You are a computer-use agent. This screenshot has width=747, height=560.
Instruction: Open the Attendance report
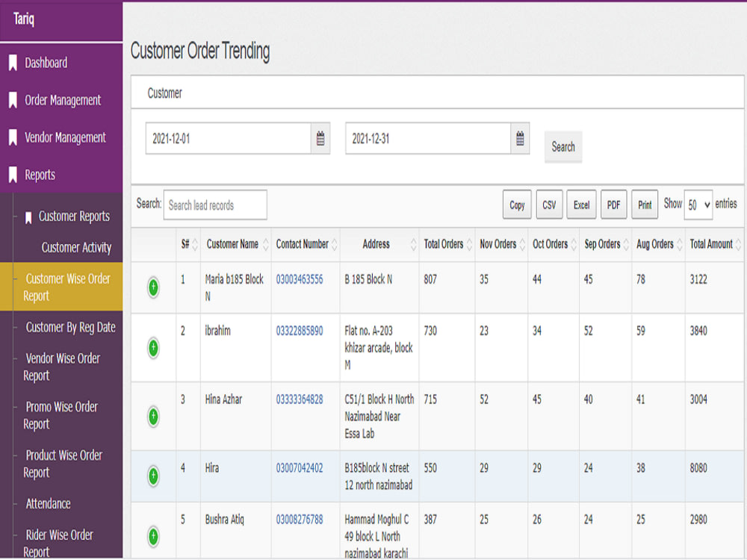48,504
